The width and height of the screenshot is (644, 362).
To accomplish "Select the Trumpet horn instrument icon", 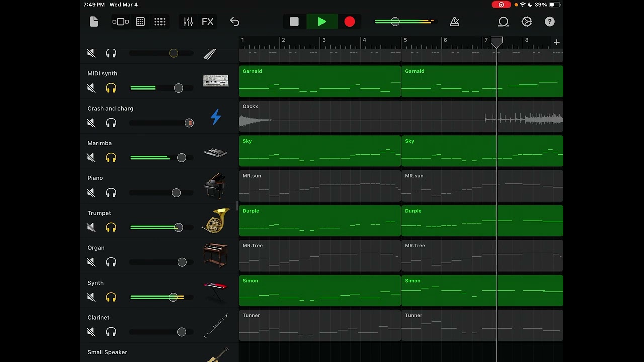I will (x=215, y=221).
